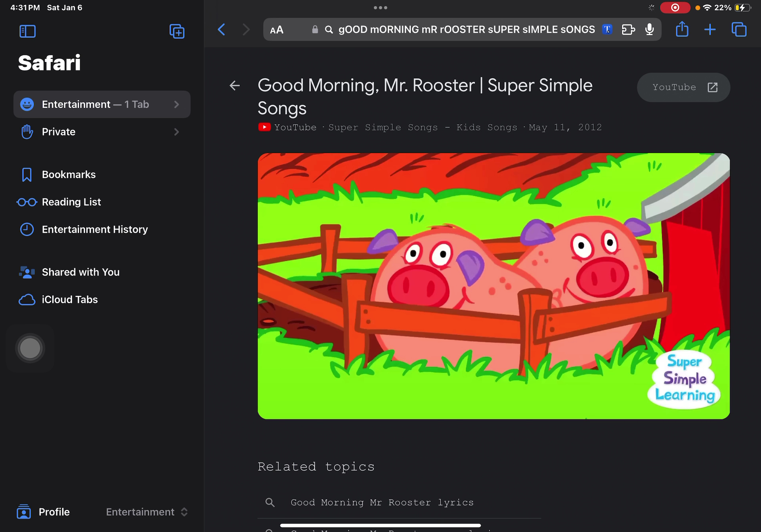This screenshot has height=532, width=761.
Task: Open the Profile Entertainment selector
Action: (x=147, y=512)
